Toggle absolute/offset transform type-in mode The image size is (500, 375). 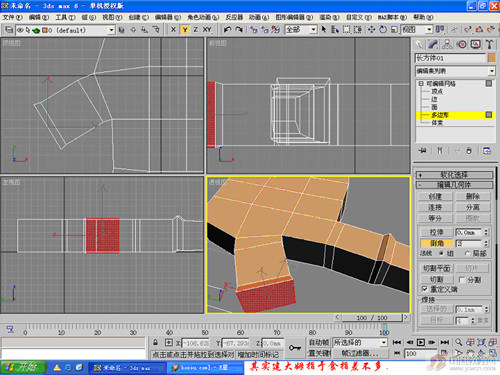tap(169, 342)
